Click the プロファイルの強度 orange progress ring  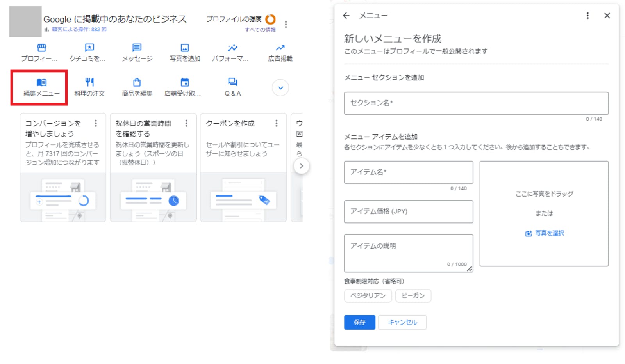coord(270,19)
